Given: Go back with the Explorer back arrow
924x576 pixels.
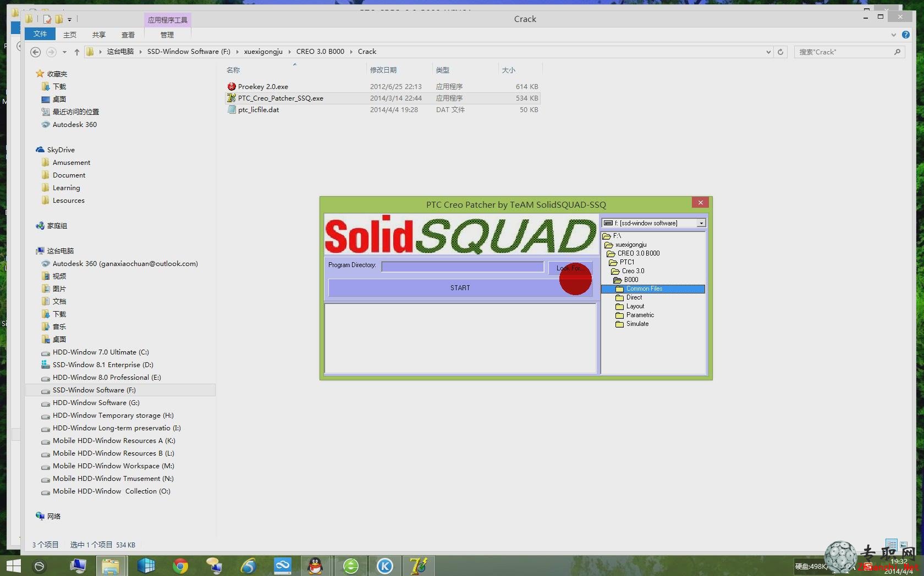Looking at the screenshot, I should pos(35,52).
